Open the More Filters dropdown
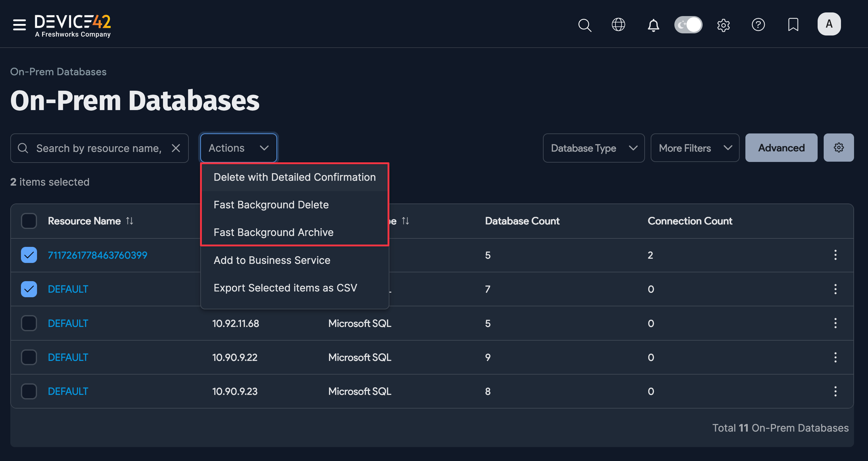 point(695,147)
